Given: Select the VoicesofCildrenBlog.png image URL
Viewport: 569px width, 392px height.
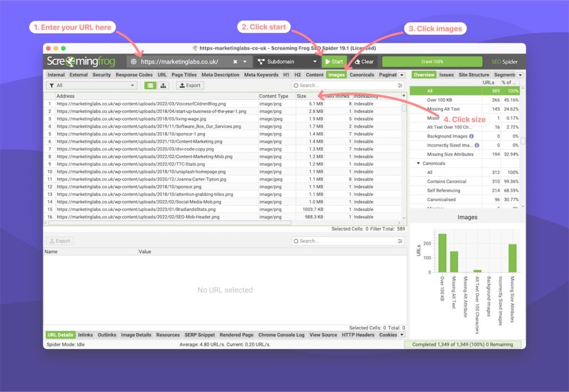Looking at the screenshot, I should (142, 104).
